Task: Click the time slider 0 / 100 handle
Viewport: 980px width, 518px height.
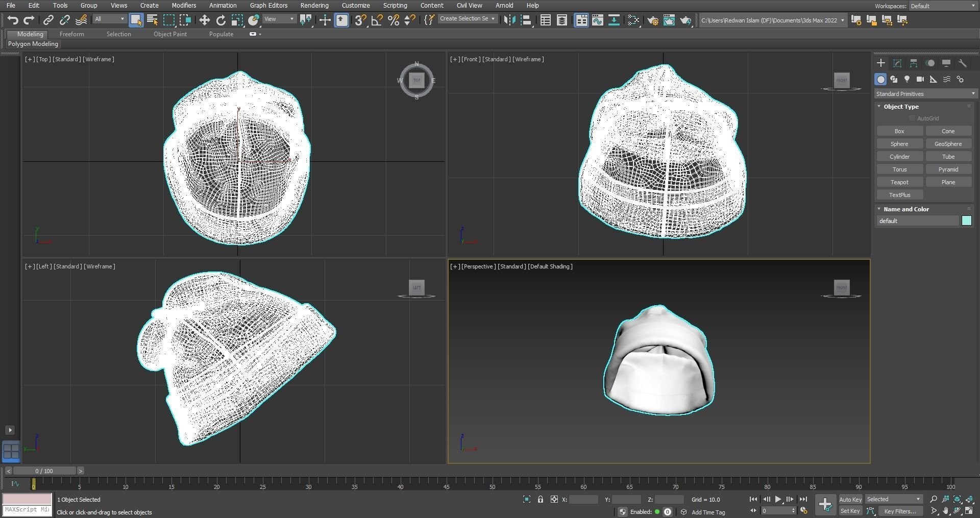Action: (44, 471)
